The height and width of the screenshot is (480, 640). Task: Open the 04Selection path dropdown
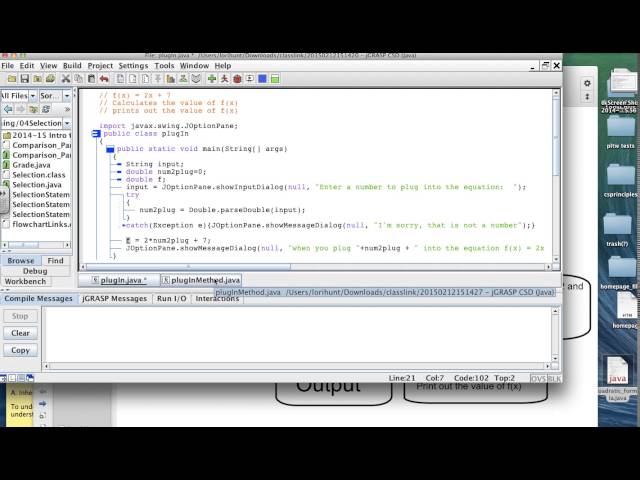point(67,123)
